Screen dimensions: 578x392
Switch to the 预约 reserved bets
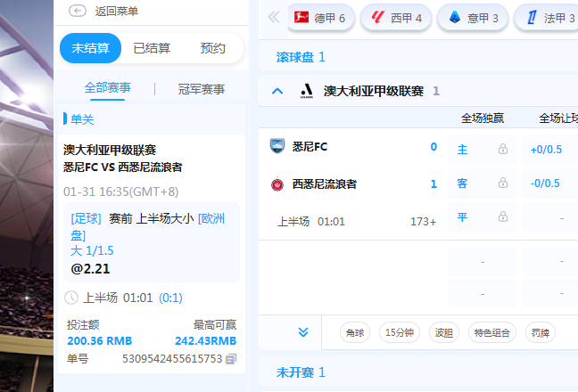(212, 48)
